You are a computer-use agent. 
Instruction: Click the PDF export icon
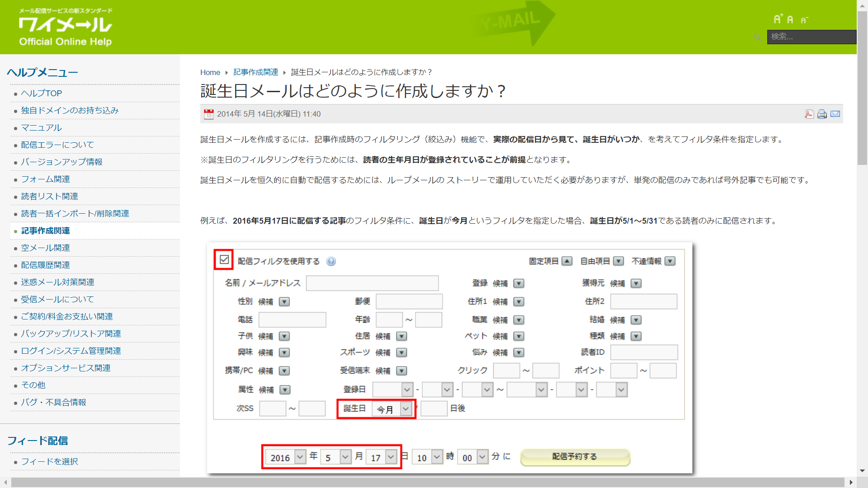coord(809,114)
